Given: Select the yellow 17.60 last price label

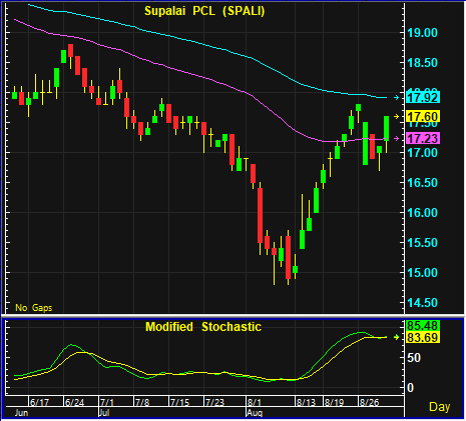Looking at the screenshot, I should pos(423,117).
